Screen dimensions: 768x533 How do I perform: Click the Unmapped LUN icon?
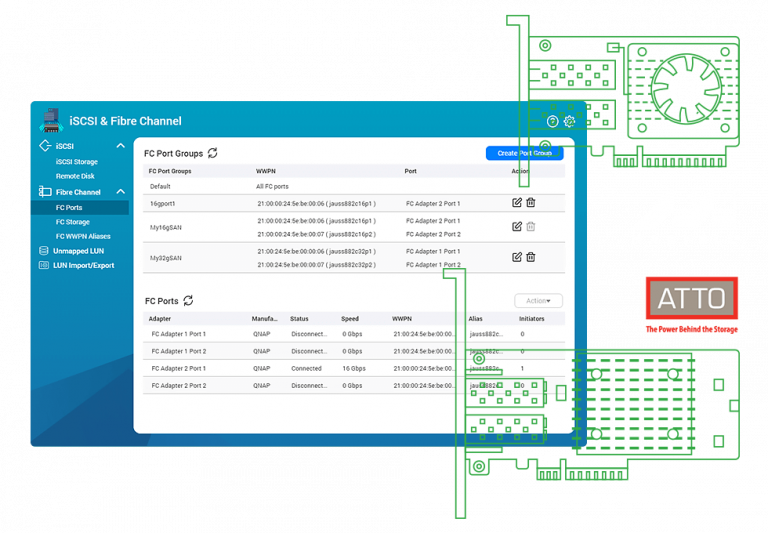click(44, 251)
